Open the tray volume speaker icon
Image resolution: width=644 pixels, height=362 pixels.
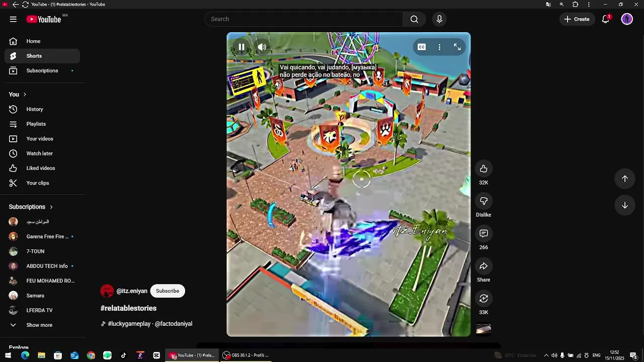554,355
